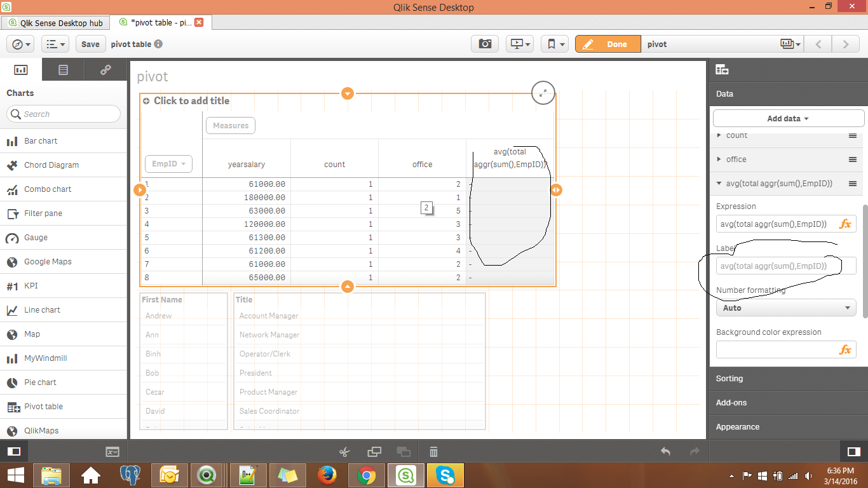Select MyWindmill extension item
This screenshot has width=868, height=488.
(64, 358)
